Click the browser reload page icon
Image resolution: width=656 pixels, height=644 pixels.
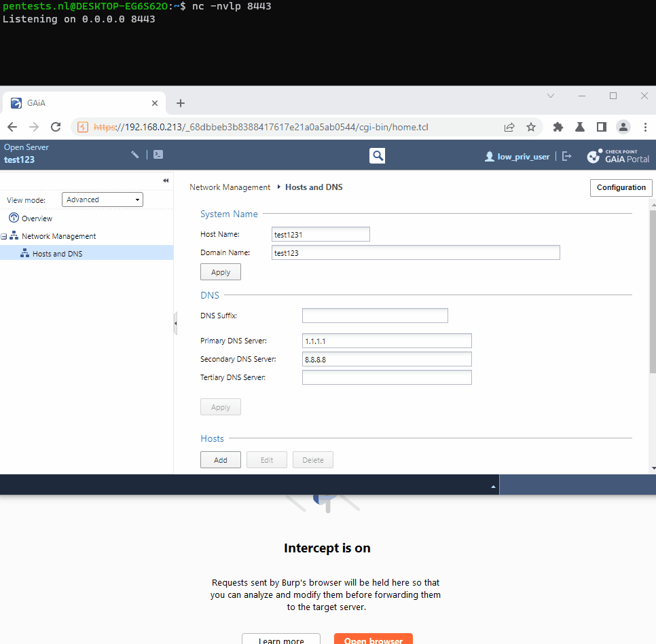(x=56, y=127)
